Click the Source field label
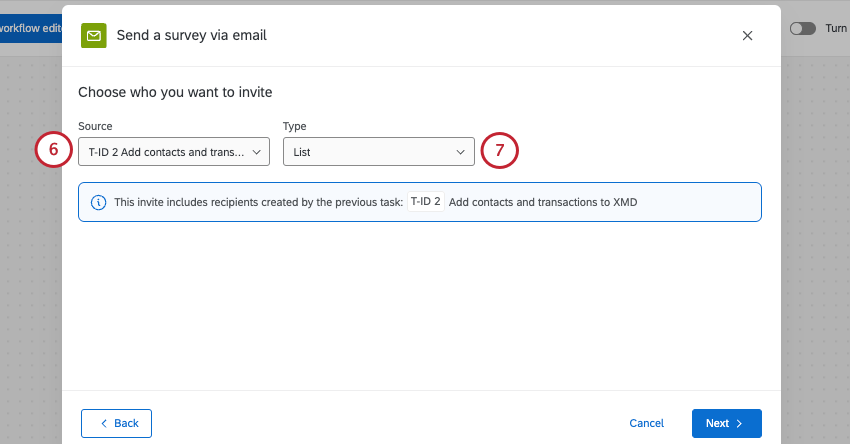The image size is (850, 444). point(95,126)
